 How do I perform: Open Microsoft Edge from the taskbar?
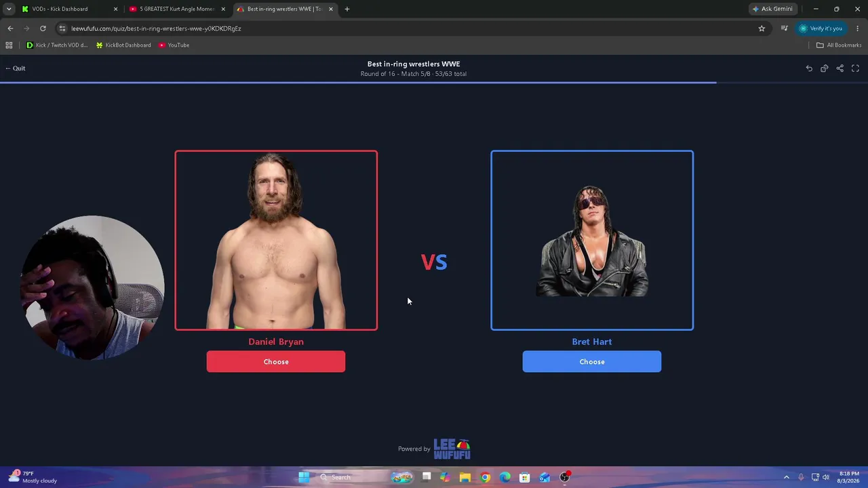coord(505,477)
